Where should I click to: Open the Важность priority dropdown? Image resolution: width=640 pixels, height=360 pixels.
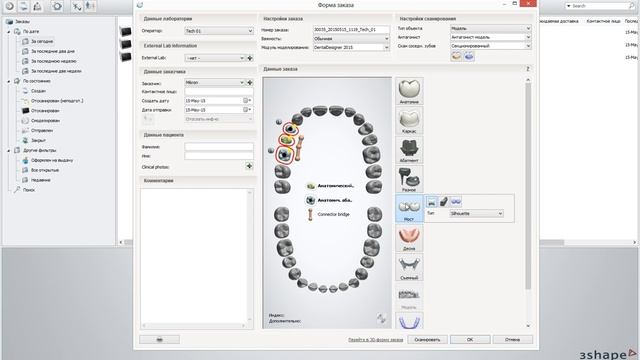(351, 39)
